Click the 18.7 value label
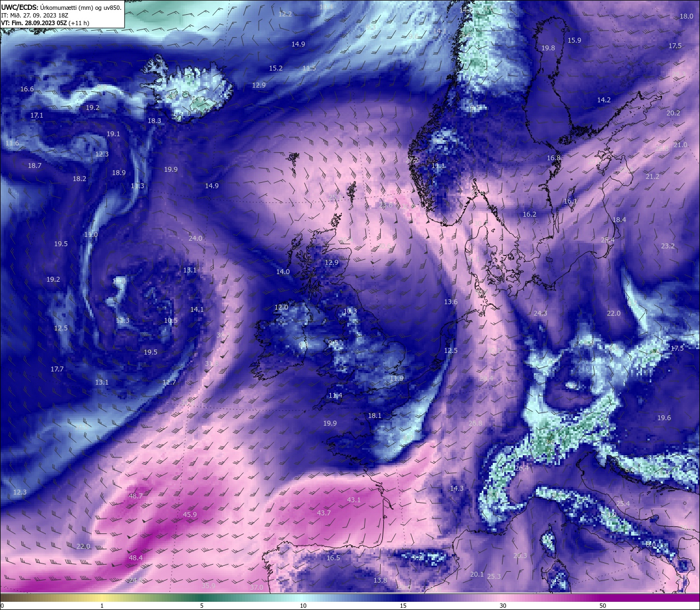 click(x=34, y=166)
